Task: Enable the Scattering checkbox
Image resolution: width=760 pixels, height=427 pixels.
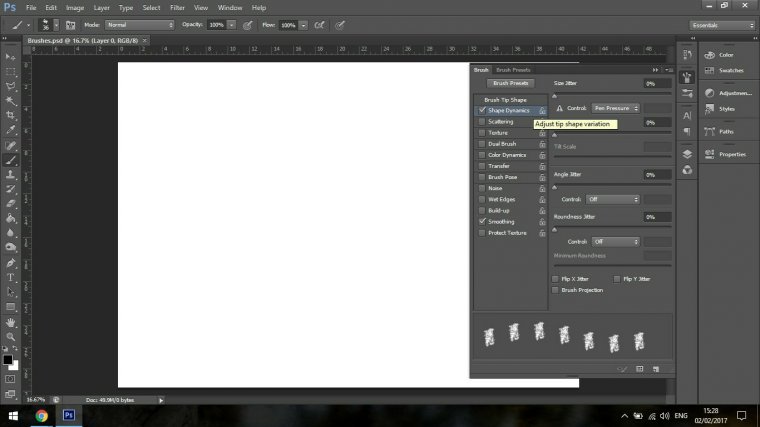Action: click(482, 122)
